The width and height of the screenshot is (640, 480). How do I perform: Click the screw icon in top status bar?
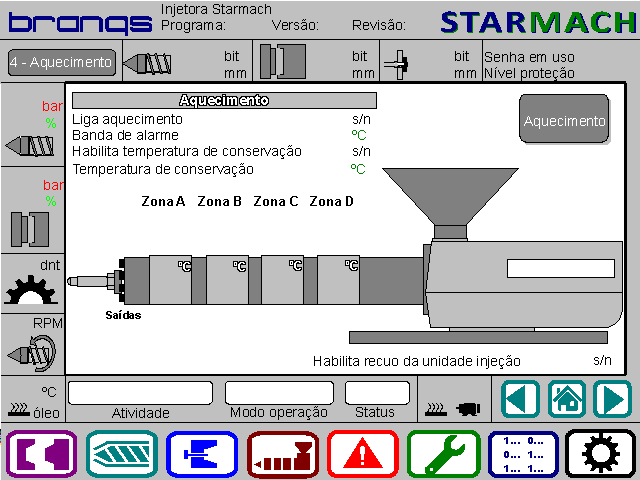point(147,64)
